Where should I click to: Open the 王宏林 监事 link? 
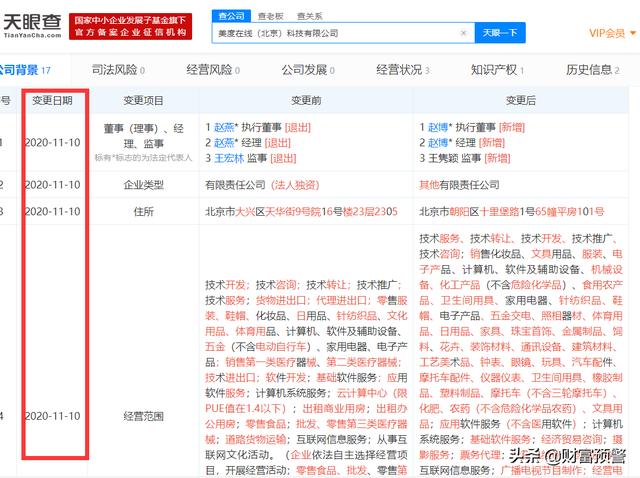(229, 158)
